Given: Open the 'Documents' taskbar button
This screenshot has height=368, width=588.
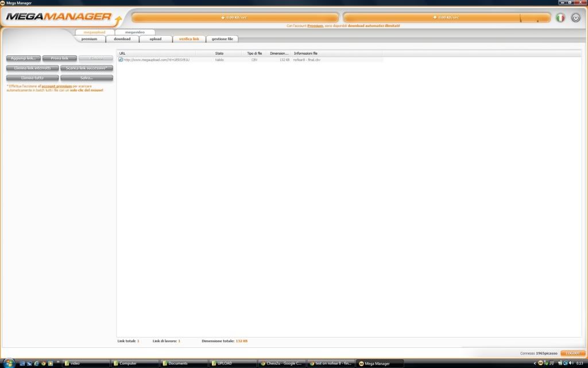Looking at the screenshot, I should tap(184, 363).
